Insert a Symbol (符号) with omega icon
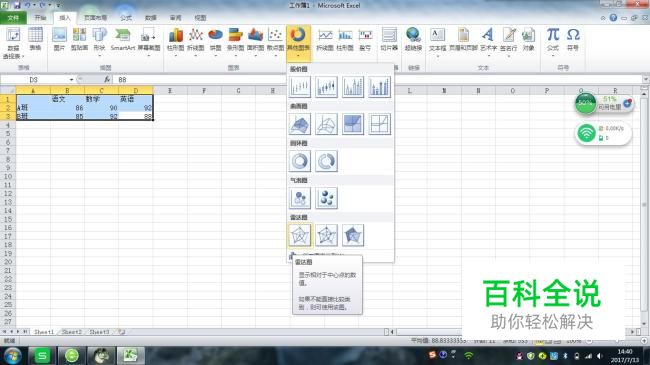This screenshot has width=650, height=365. (573, 40)
